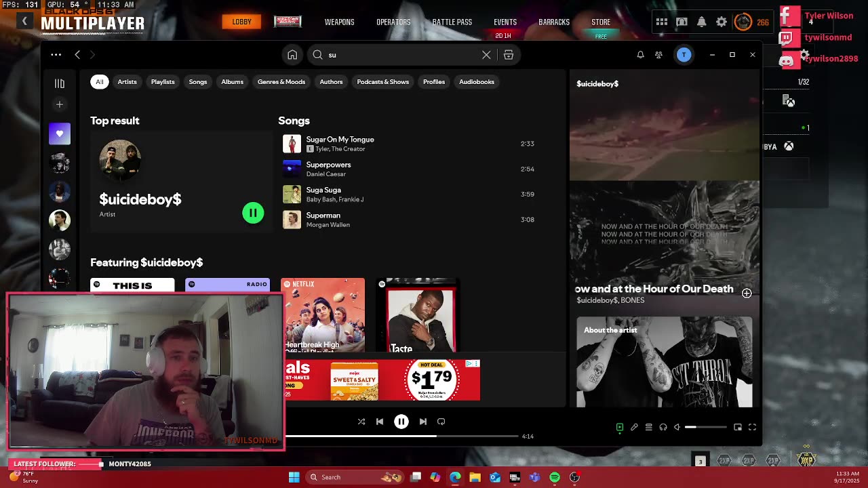Select the Albums filter chip
Screen dimensions: 868x488
click(x=232, y=82)
